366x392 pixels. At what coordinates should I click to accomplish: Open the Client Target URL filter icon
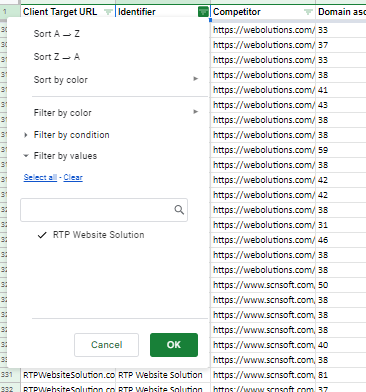tap(108, 12)
